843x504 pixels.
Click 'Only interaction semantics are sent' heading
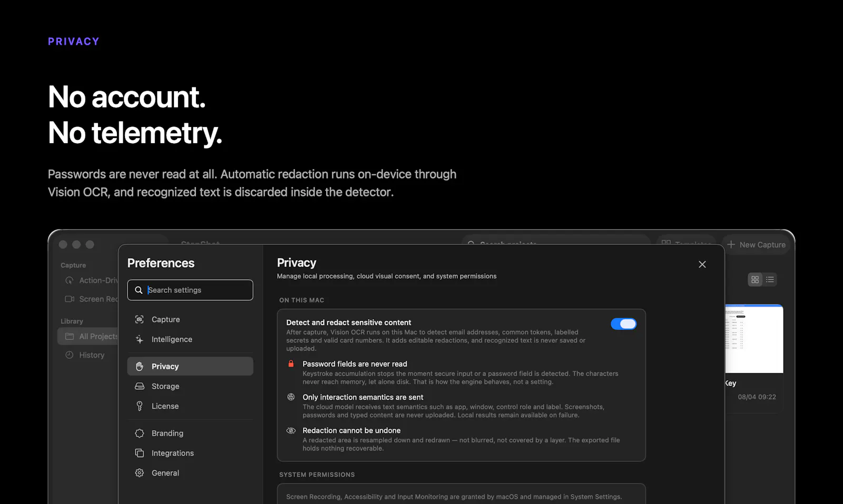362,398
